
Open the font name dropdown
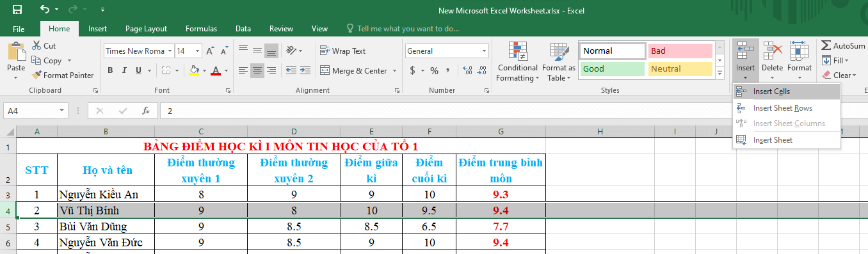[170, 51]
